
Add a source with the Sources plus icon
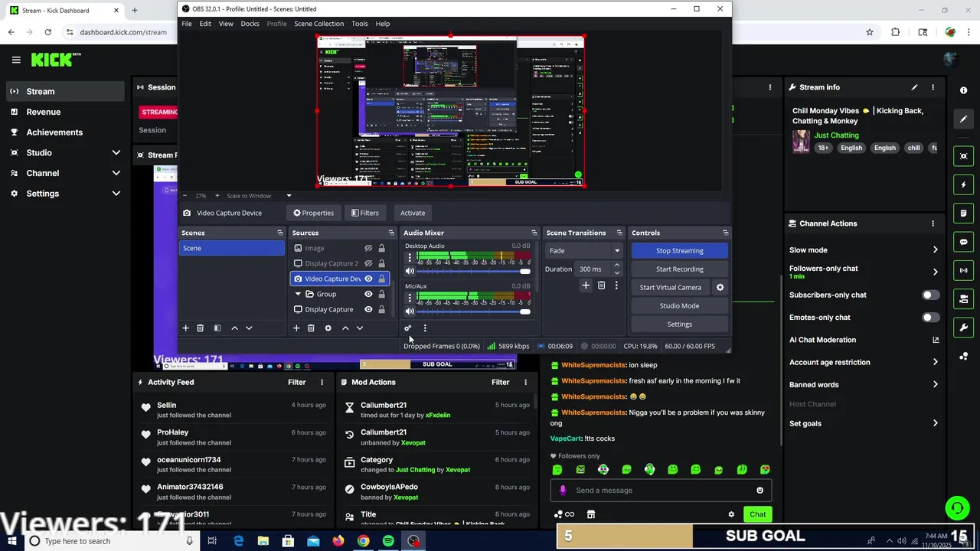click(296, 328)
